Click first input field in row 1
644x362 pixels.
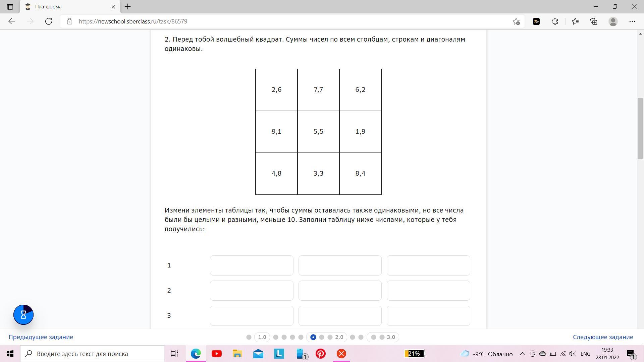point(251,265)
